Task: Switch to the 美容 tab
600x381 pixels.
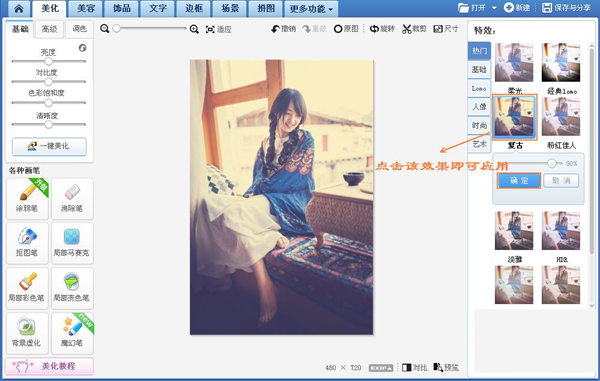Action: tap(86, 8)
